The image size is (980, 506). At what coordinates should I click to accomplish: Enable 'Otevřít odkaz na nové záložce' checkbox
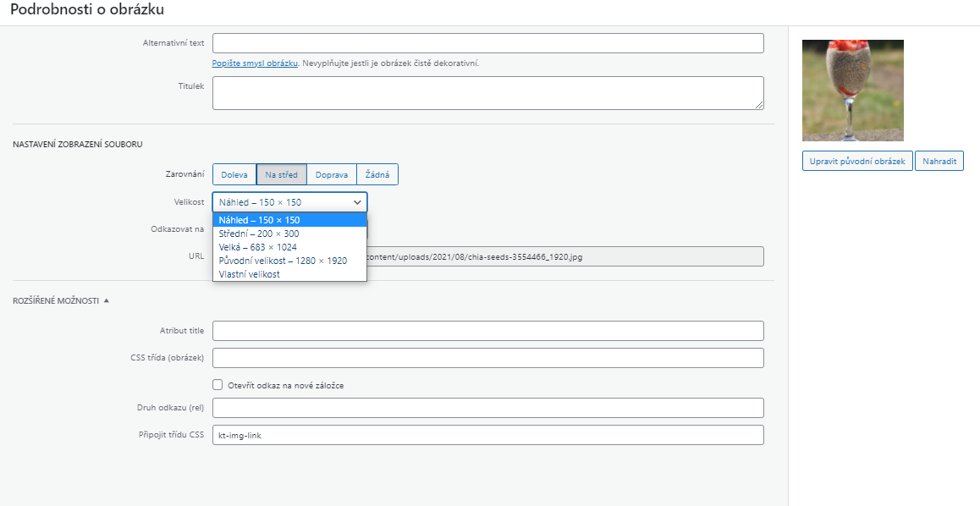tap(217, 385)
